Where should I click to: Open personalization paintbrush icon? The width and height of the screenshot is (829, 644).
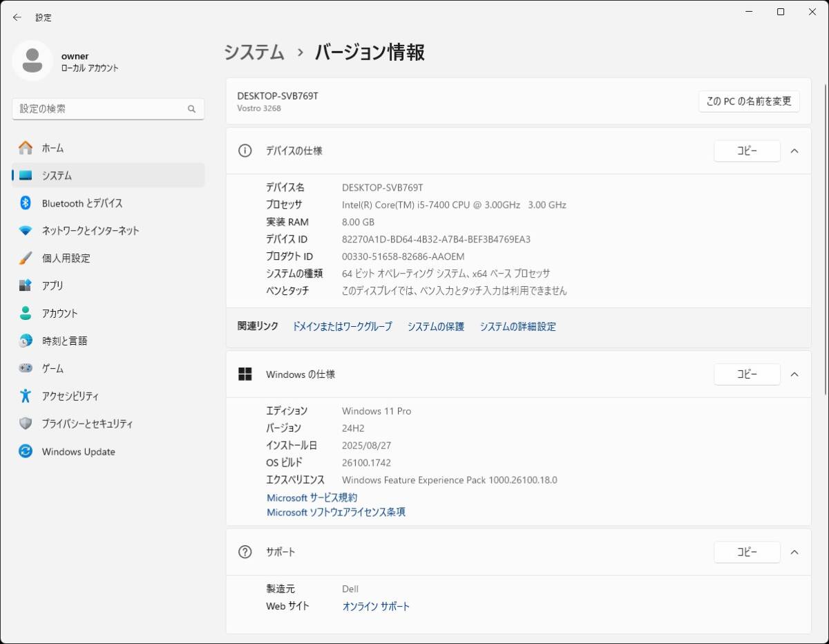pos(26,258)
